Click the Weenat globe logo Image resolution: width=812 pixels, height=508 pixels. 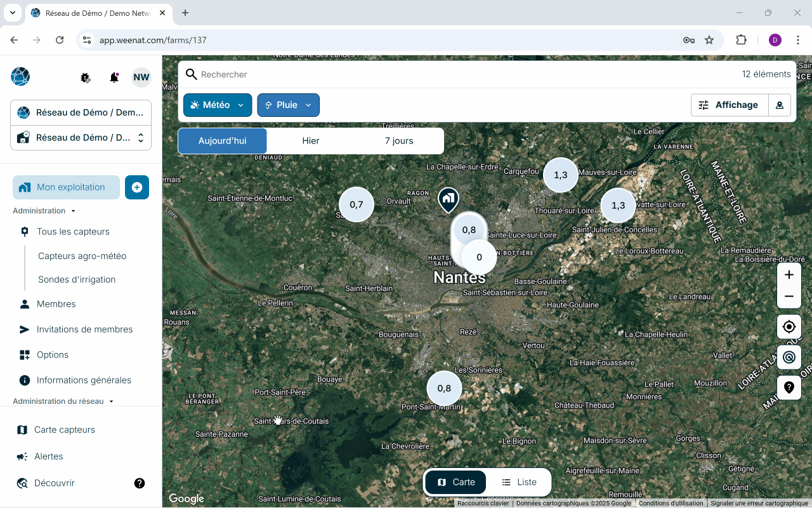(20, 77)
